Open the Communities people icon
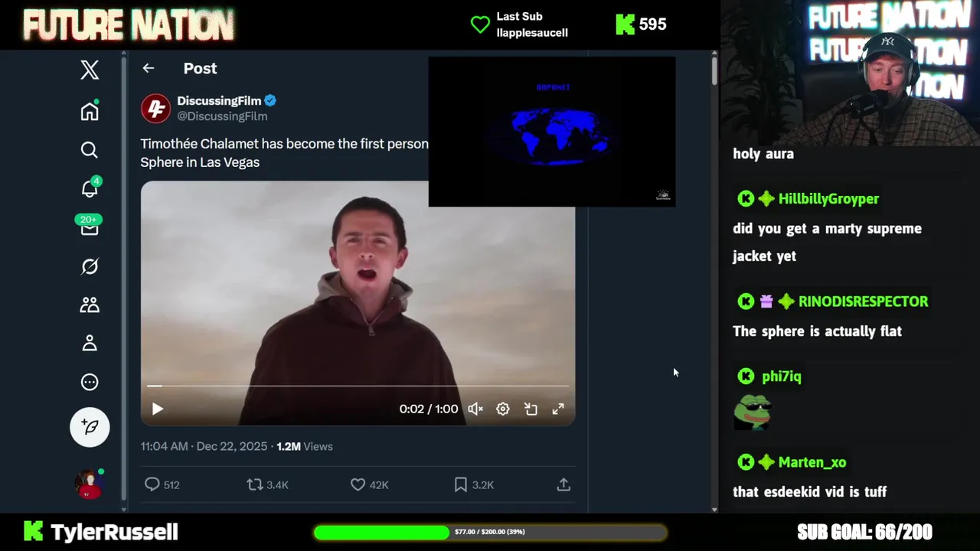Image resolution: width=980 pixels, height=551 pixels. click(x=90, y=305)
